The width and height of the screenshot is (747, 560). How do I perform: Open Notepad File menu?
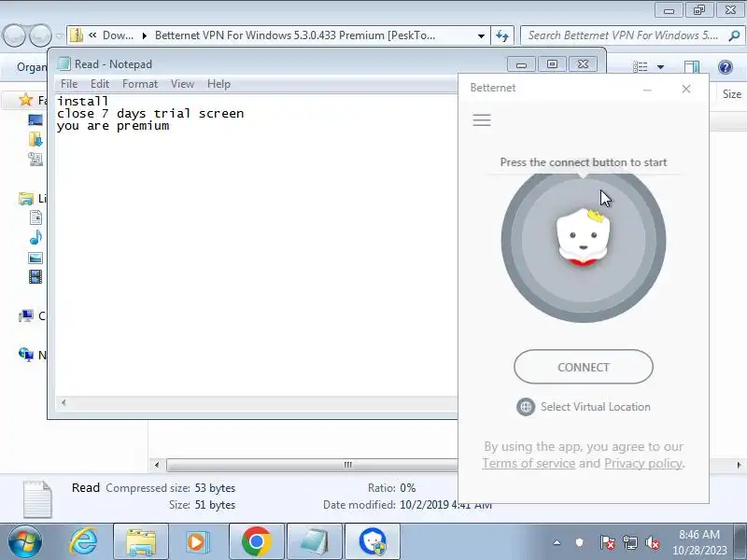pos(69,84)
